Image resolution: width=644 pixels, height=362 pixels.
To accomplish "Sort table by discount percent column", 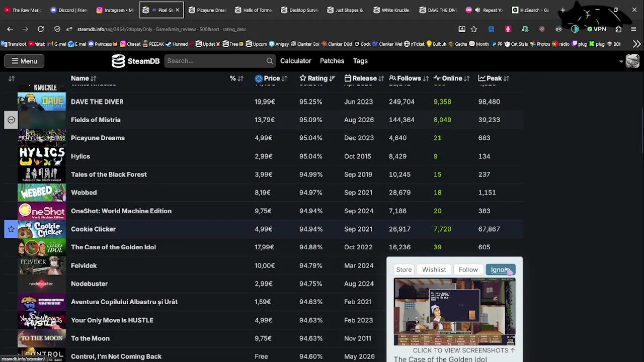I will pyautogui.click(x=236, y=78).
